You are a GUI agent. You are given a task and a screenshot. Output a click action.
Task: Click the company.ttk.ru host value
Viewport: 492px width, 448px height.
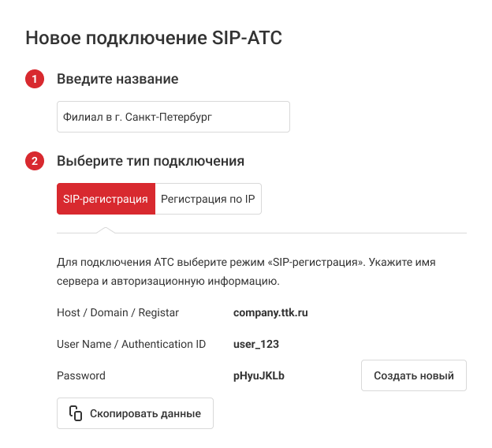270,313
